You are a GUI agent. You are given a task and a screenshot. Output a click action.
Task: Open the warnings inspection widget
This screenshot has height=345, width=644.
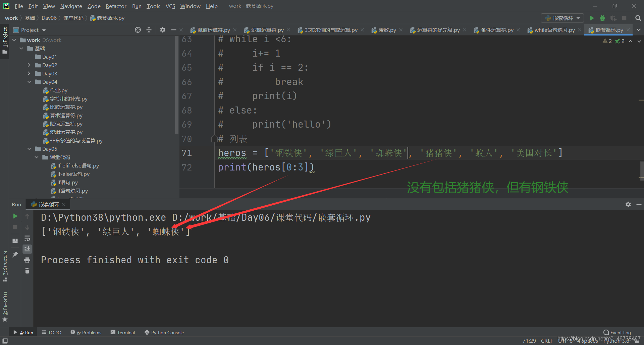click(x=613, y=41)
